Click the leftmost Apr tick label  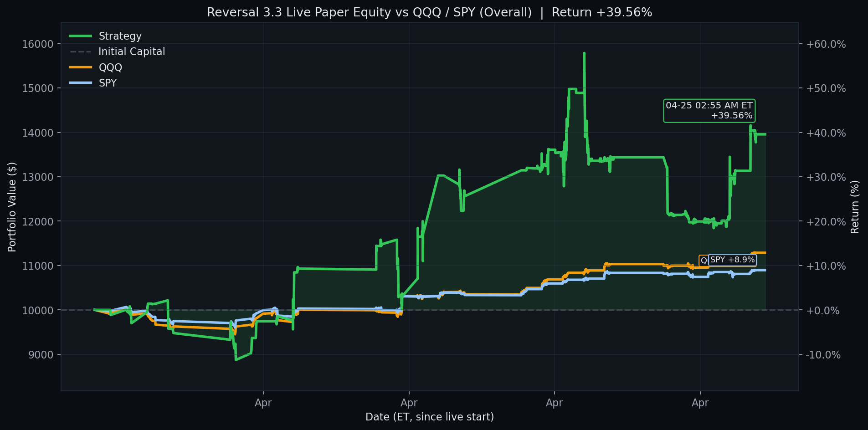pos(263,403)
